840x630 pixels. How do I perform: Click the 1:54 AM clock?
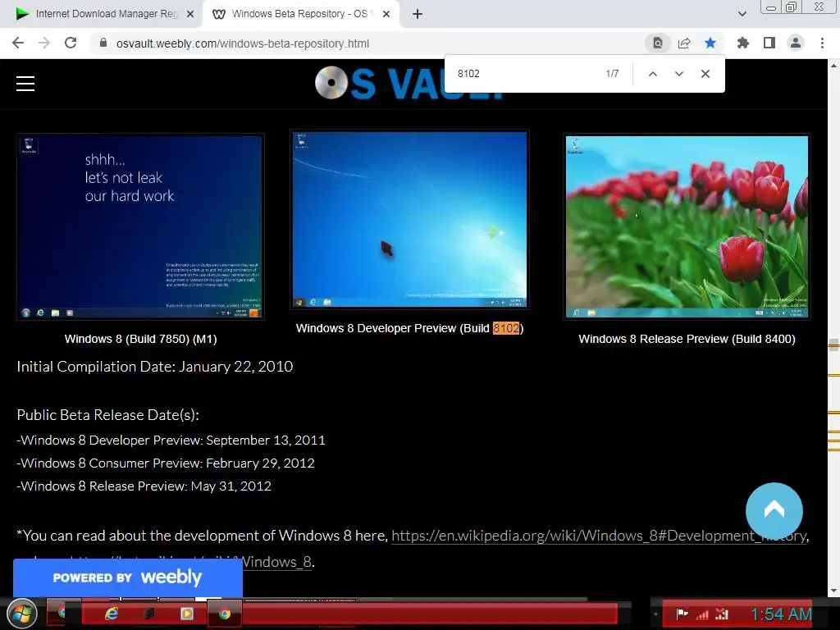point(781,614)
